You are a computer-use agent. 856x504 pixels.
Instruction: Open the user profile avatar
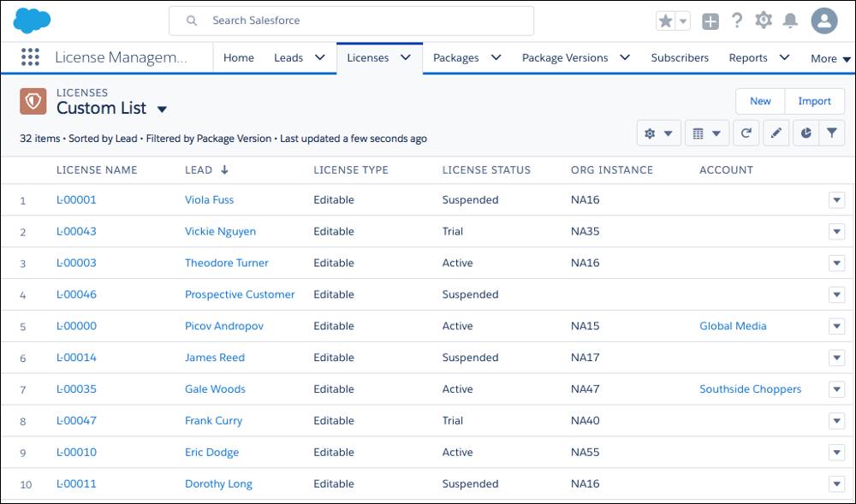click(824, 21)
